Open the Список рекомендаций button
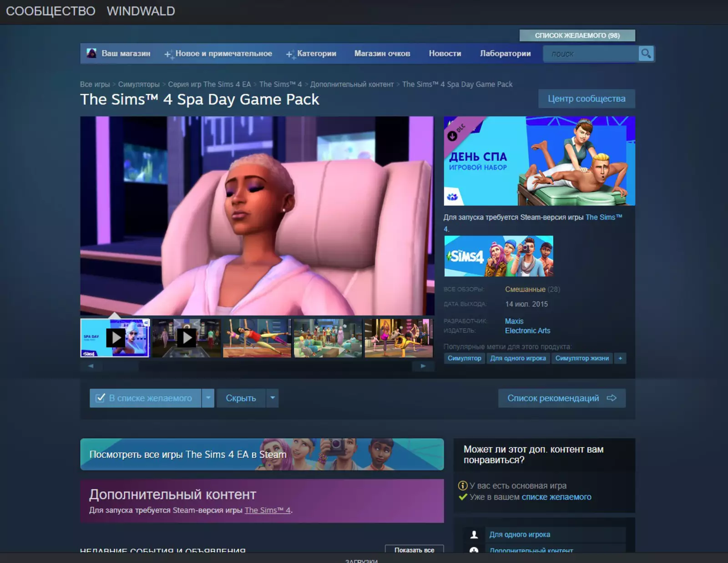728x563 pixels. click(561, 398)
